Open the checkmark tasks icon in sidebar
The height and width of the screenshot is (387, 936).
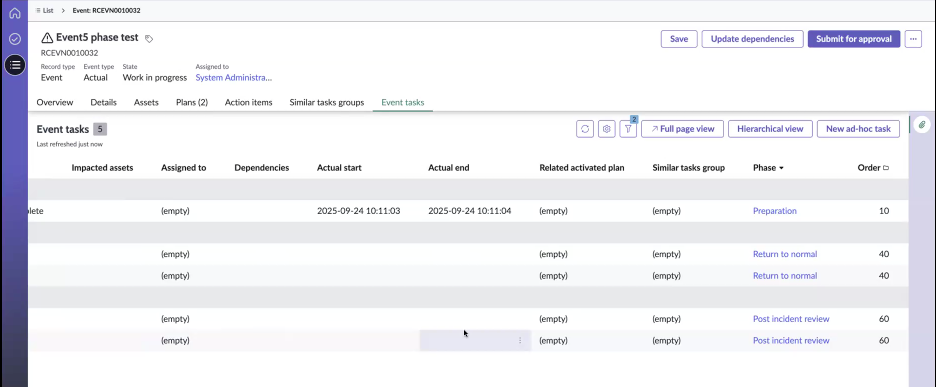15,39
